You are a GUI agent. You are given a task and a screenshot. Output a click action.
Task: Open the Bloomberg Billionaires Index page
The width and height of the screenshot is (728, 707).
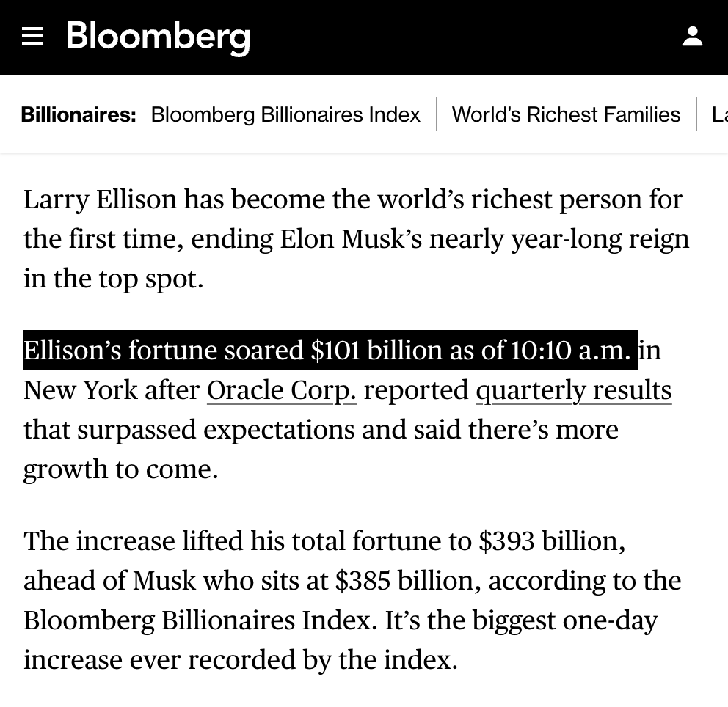[x=285, y=114]
